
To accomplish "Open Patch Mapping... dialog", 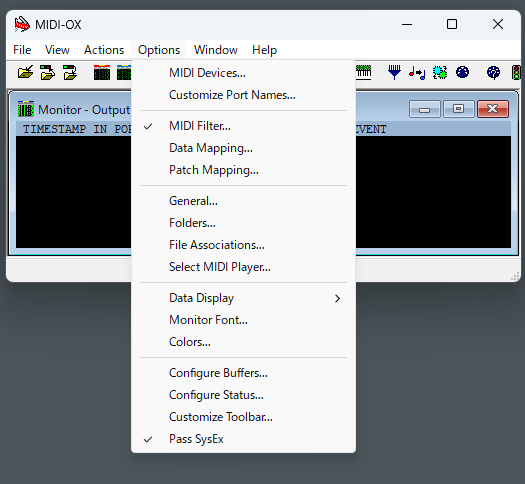I will click(x=243, y=170).
